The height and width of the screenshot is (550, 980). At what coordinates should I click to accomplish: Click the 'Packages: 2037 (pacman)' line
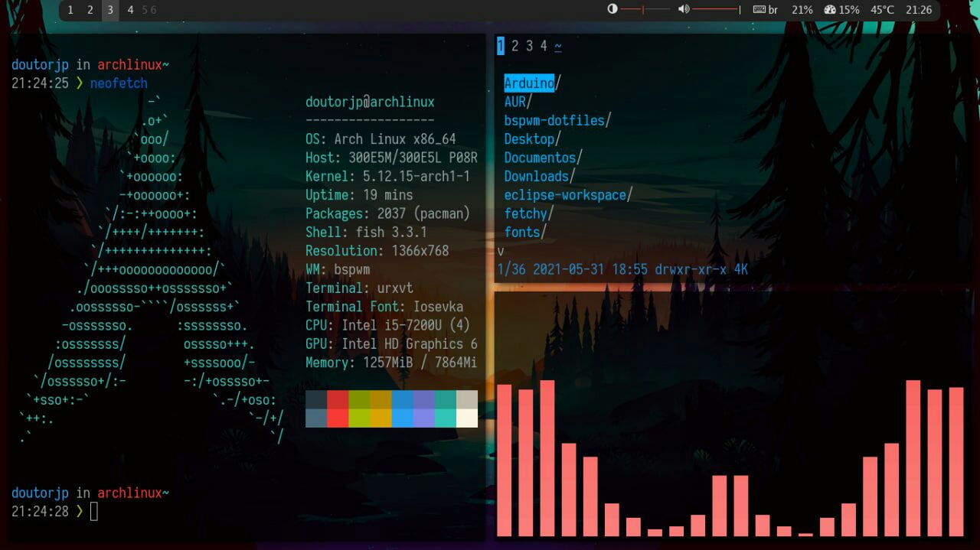point(387,213)
